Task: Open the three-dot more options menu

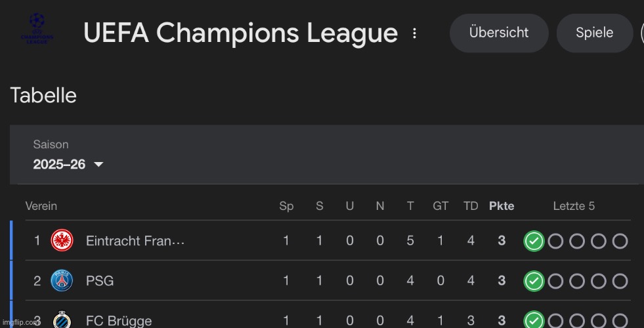Action: [414, 33]
